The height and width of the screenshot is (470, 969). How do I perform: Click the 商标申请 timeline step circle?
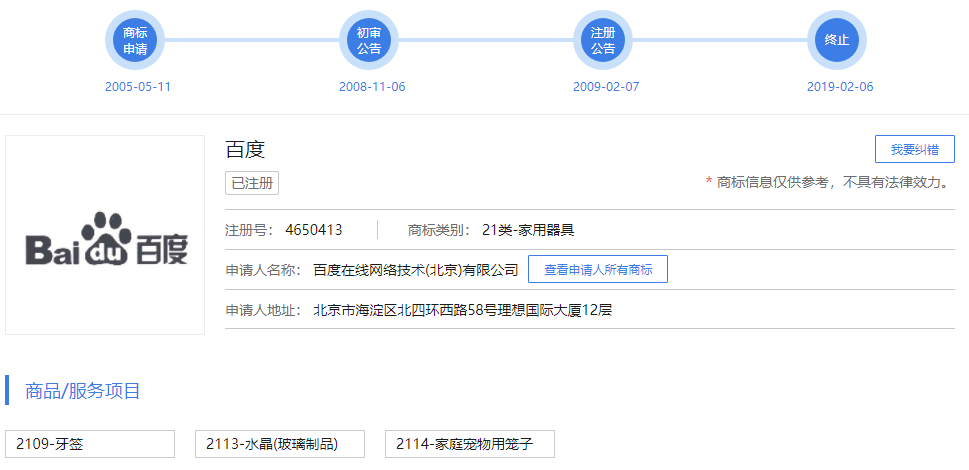[135, 40]
